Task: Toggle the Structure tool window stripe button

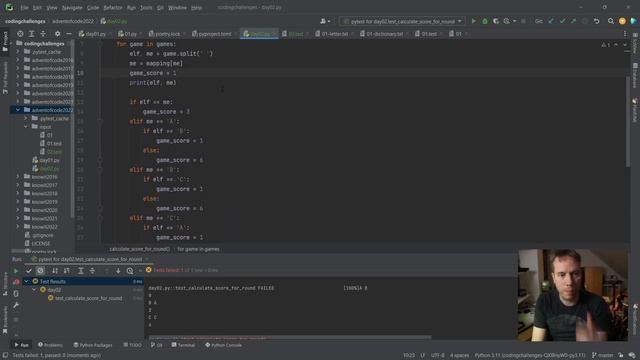Action: pyautogui.click(x=5, y=284)
